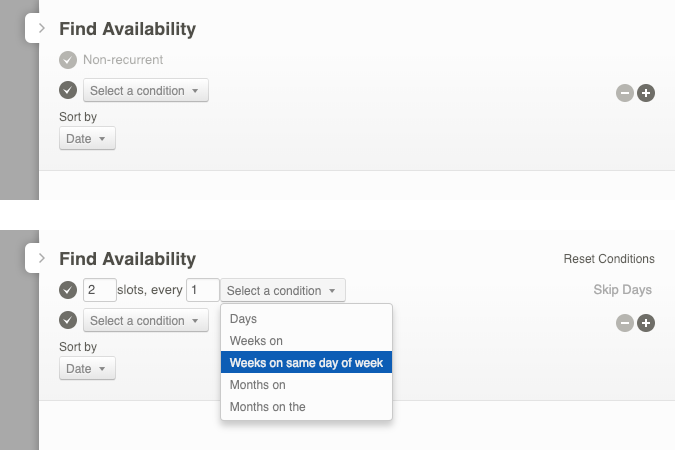Collapse top Find Availability panel arrow
Screen dimensions: 675x450
pyautogui.click(x=41, y=28)
